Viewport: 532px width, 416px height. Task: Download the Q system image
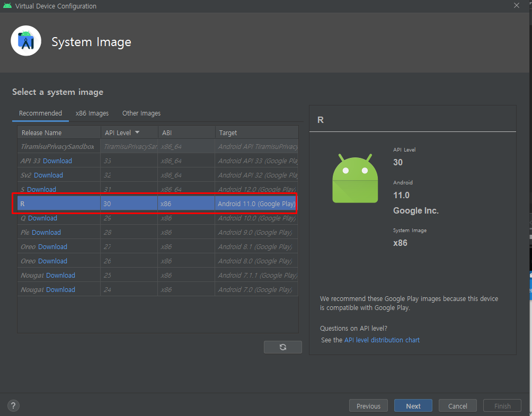[42, 218]
